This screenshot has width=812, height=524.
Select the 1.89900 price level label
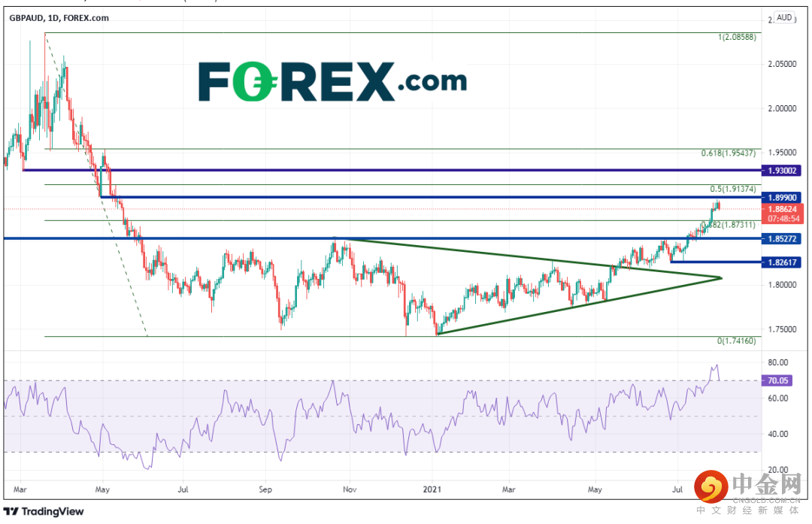[x=782, y=197]
